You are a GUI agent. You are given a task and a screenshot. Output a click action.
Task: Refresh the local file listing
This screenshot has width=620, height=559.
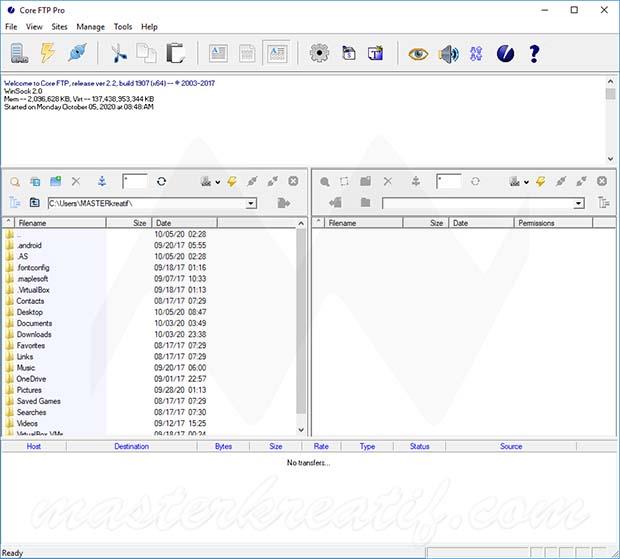point(161,181)
